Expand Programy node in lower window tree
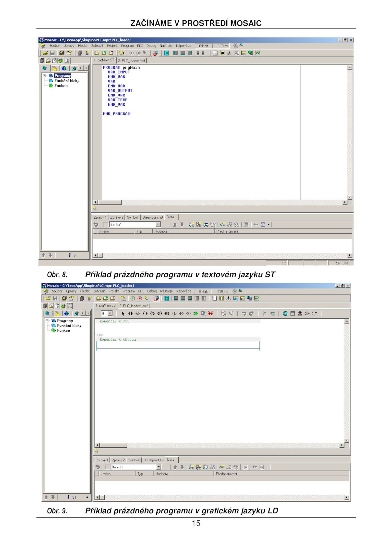 click(47, 321)
